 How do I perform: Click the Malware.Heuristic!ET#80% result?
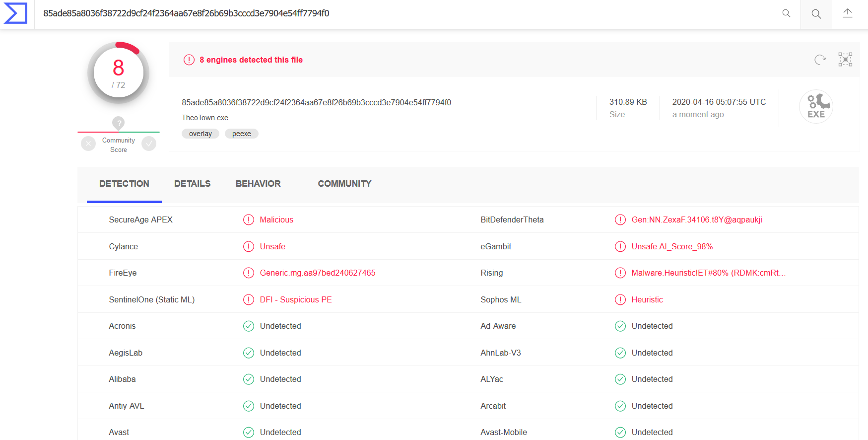(x=708, y=273)
